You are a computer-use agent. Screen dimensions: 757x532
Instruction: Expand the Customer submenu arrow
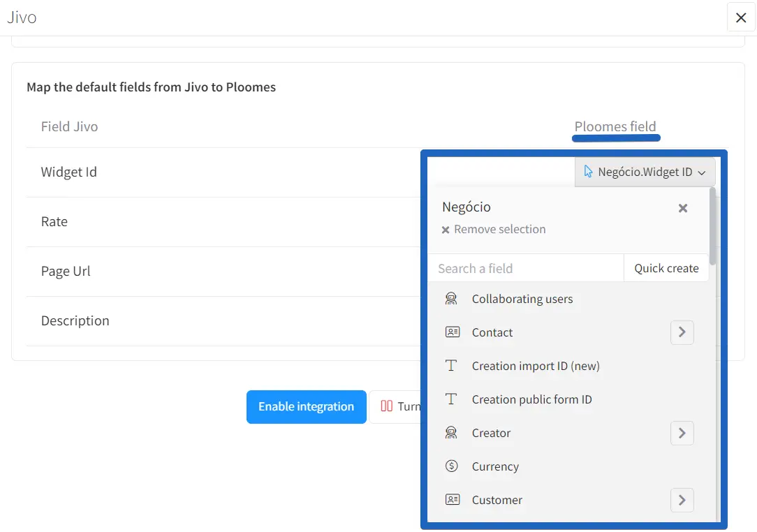[x=682, y=500]
